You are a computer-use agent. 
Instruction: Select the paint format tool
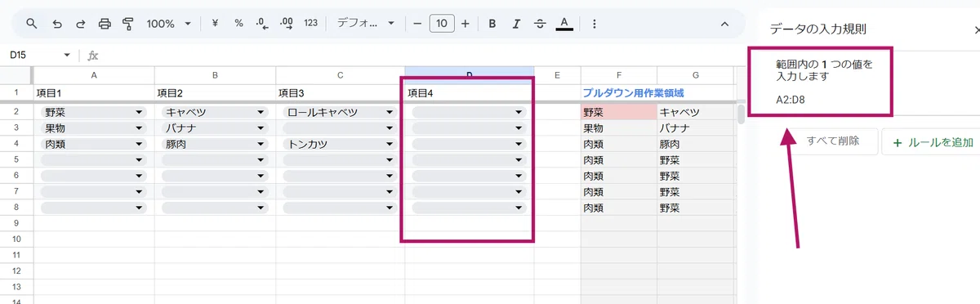coord(128,24)
